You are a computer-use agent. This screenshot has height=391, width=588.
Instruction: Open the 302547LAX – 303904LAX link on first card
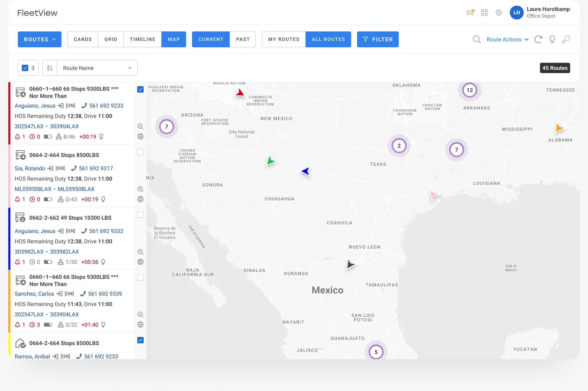(47, 126)
